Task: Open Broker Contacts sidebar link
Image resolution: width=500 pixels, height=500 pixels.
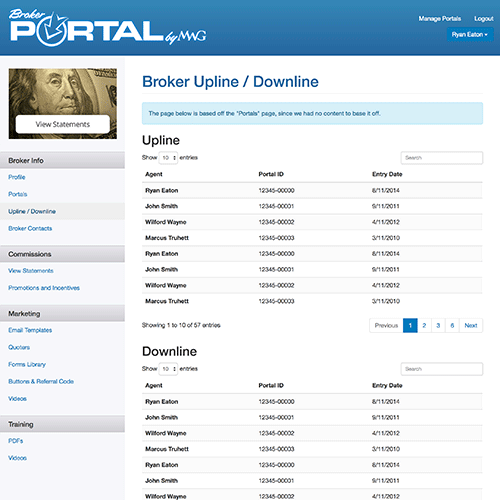Action: tap(30, 228)
